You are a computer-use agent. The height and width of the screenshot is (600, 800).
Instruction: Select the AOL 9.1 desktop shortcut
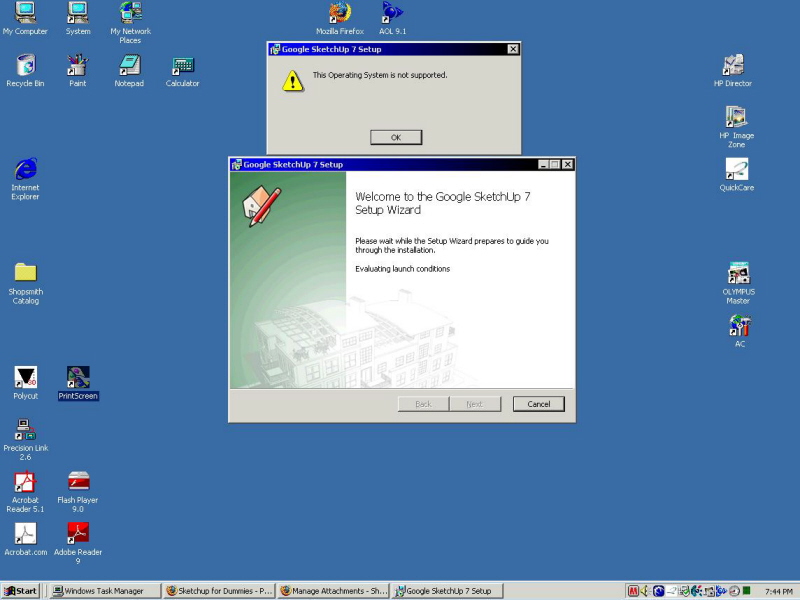click(x=392, y=18)
